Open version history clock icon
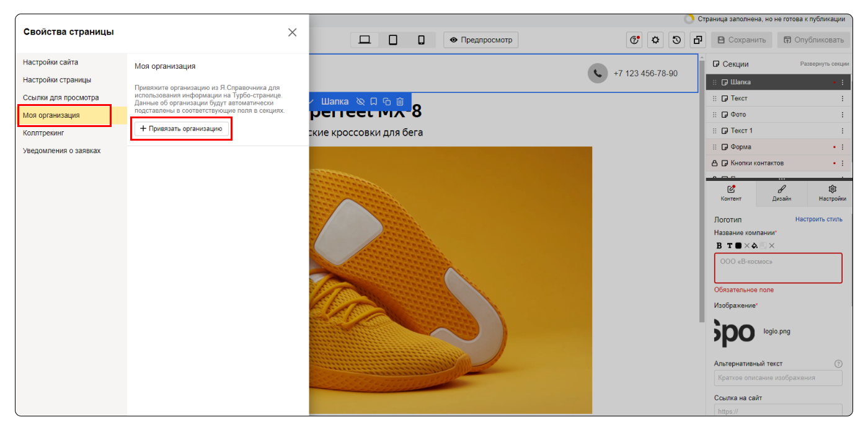 click(x=676, y=40)
